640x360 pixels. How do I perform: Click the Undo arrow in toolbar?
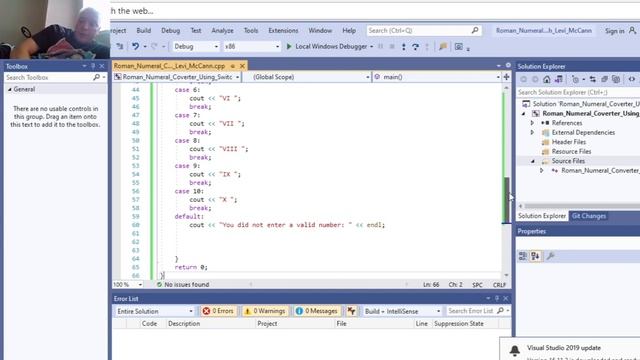click(x=136, y=47)
